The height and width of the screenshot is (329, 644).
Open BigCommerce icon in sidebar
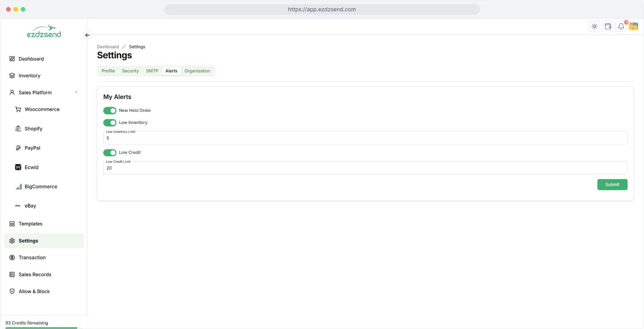coord(18,186)
